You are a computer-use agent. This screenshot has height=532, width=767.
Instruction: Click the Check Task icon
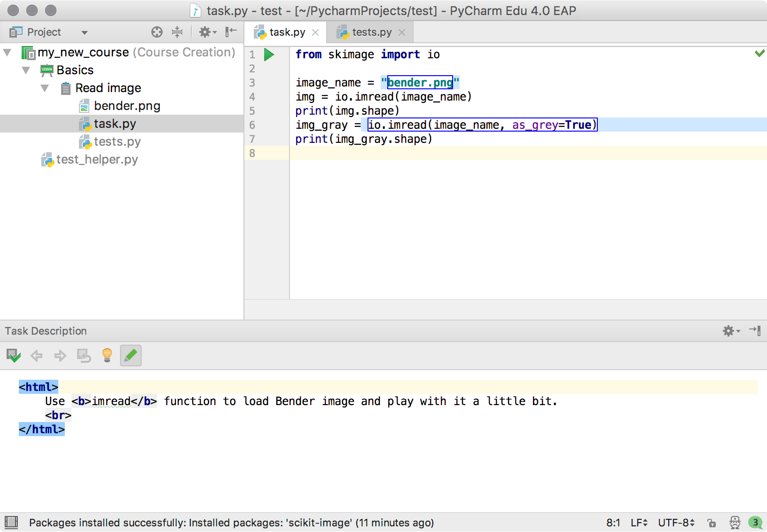(14, 356)
